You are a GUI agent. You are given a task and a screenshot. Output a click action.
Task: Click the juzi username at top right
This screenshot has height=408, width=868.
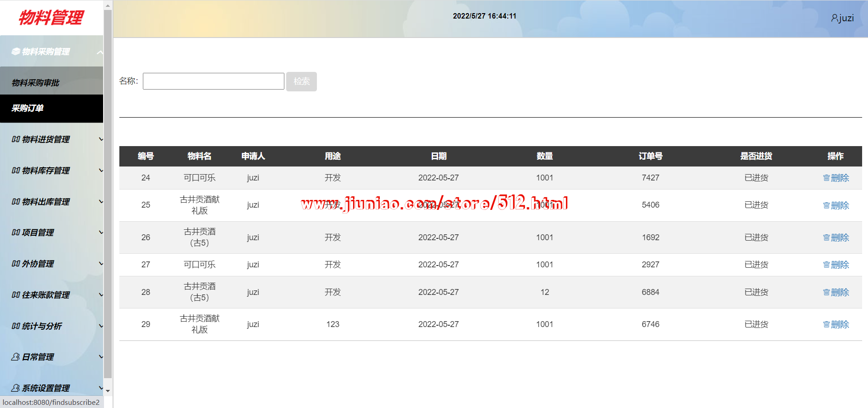tap(846, 18)
